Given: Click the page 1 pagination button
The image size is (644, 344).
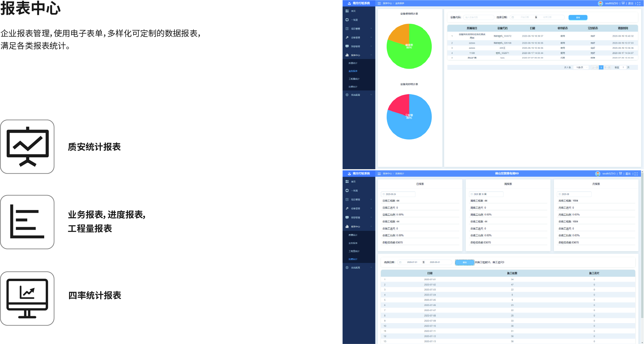Looking at the screenshot, I should (601, 67).
